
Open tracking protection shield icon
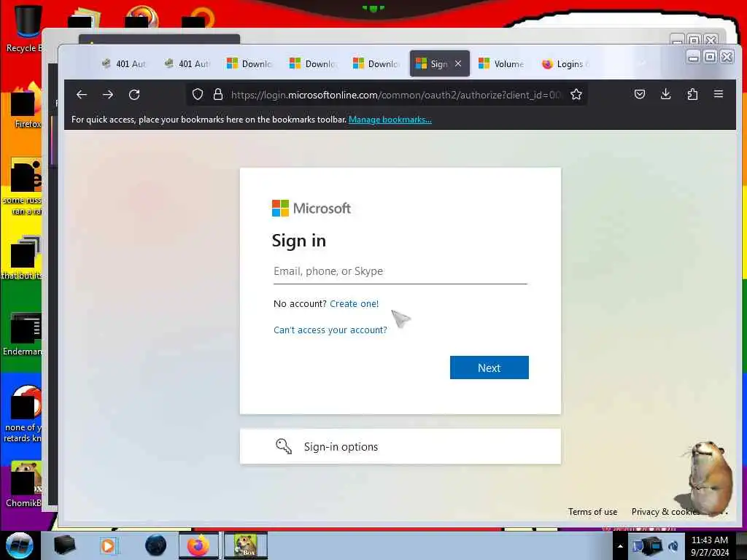click(x=198, y=95)
